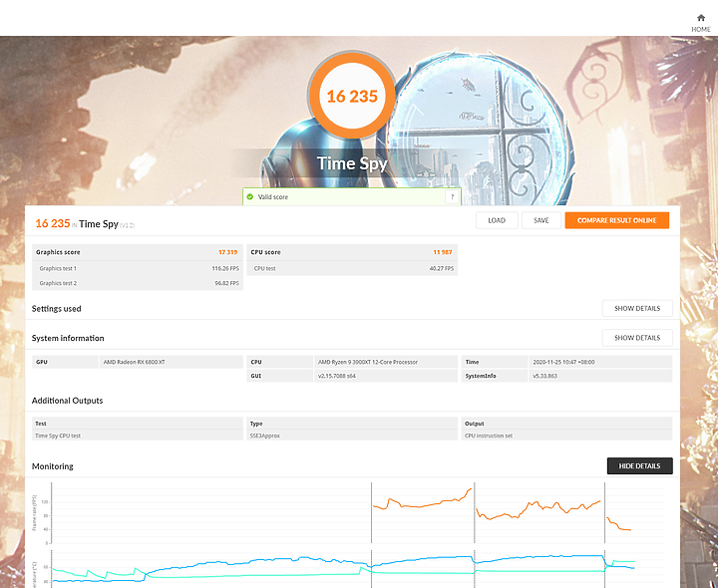Click the SAVE button
The height and width of the screenshot is (588, 718).
[x=541, y=220]
